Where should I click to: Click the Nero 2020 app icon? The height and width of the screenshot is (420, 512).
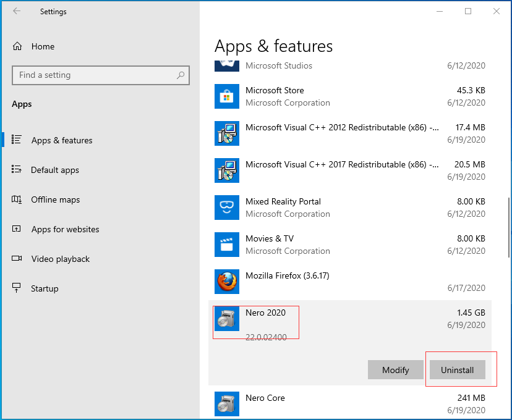(226, 319)
